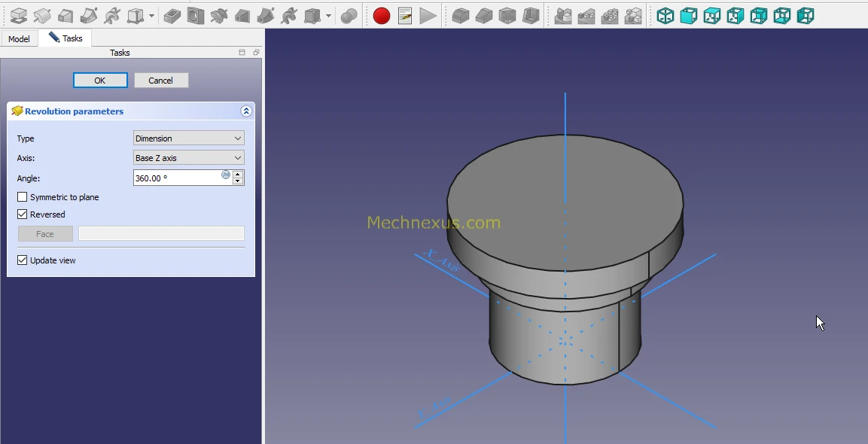Viewport: 868px width, 444px height.
Task: Open the macros dialog icon
Action: pos(405,16)
